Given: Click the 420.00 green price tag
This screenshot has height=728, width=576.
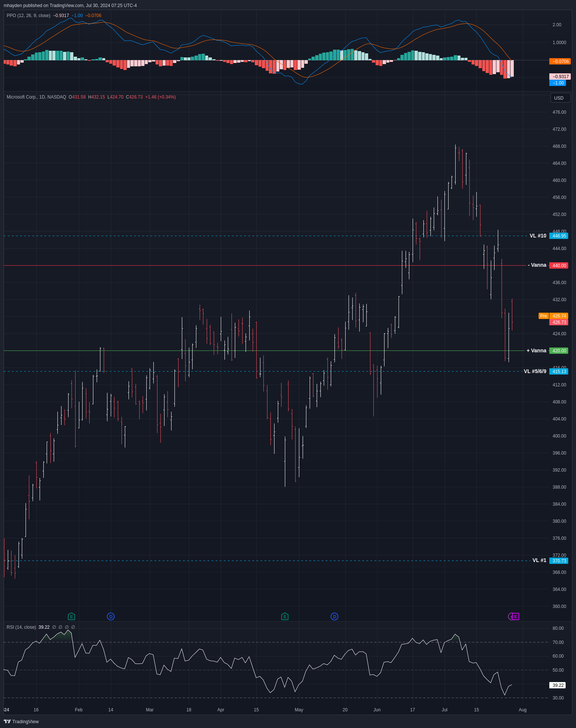Looking at the screenshot, I should click(x=559, y=351).
